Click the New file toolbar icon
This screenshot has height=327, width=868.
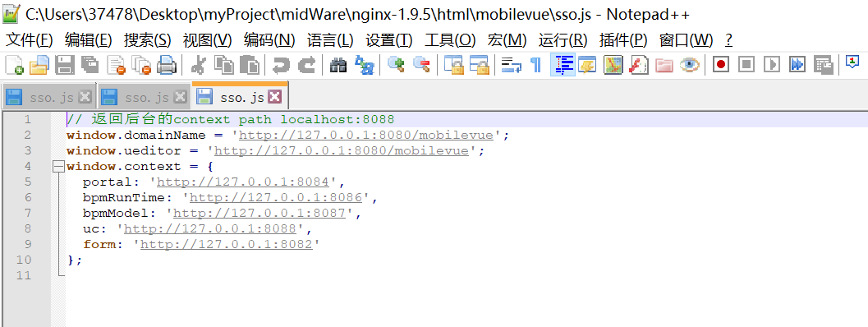tap(14, 65)
